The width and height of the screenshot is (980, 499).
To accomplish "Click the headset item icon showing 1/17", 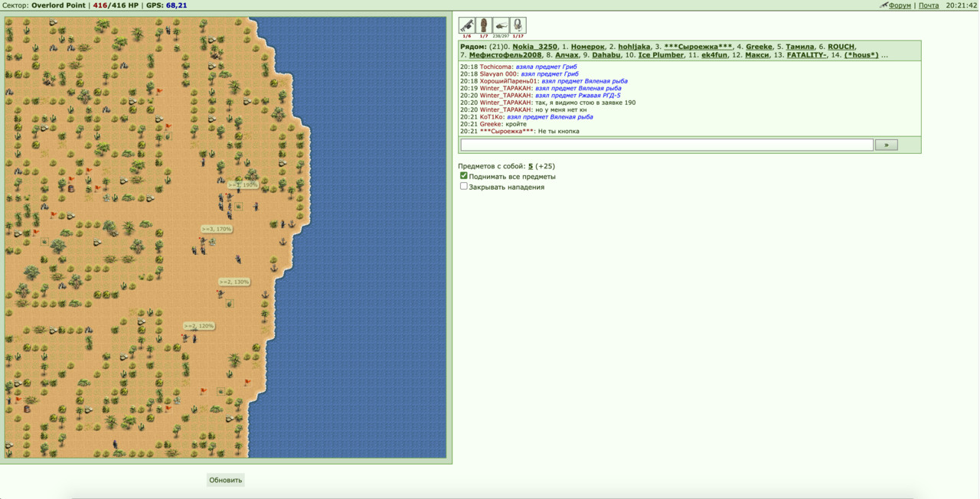I will (518, 25).
